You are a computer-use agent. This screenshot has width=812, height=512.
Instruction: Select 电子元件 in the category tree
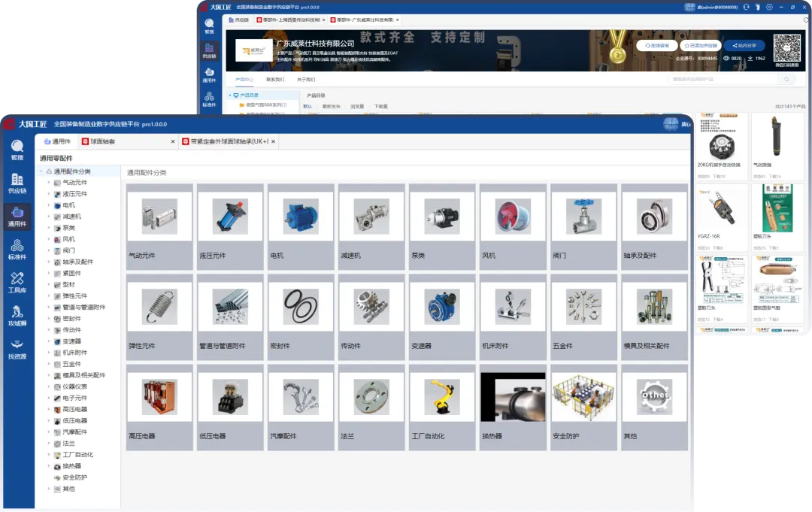pyautogui.click(x=74, y=398)
